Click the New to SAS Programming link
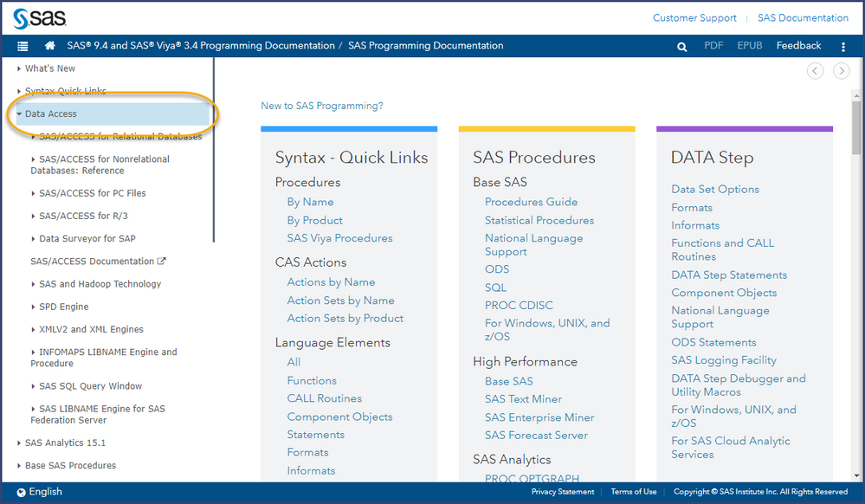This screenshot has height=504, width=865. 321,106
